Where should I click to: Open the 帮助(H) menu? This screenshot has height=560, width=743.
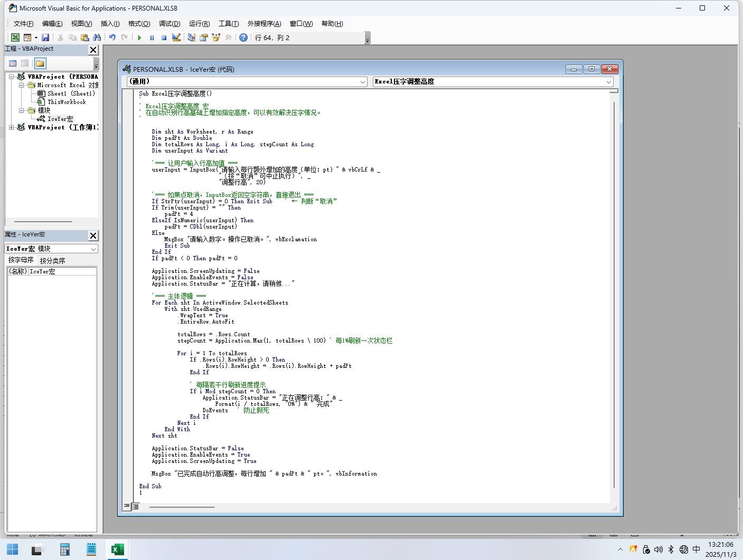pos(332,24)
